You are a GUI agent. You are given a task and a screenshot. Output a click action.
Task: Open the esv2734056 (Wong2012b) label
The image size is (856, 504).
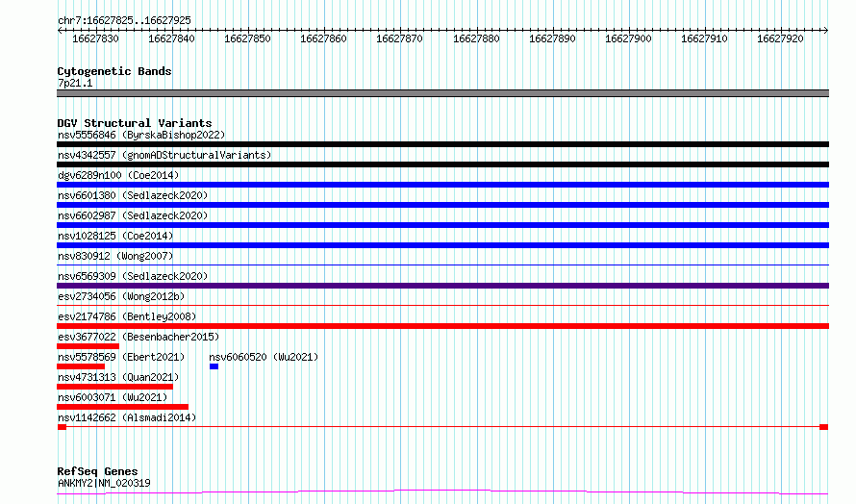point(121,296)
